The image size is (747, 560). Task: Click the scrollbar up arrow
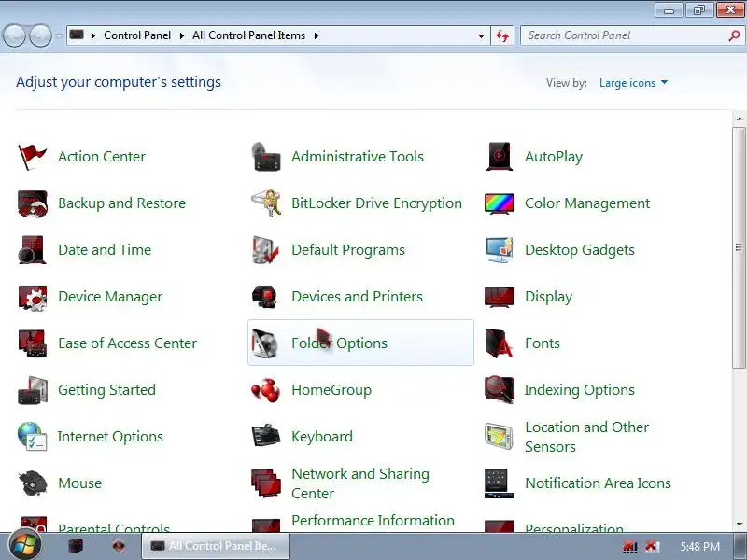pyautogui.click(x=739, y=119)
